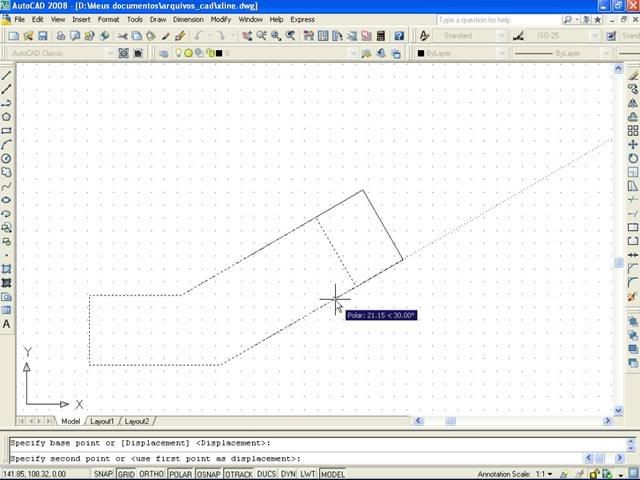
Task: Open the Dimension menu
Action: tap(188, 19)
